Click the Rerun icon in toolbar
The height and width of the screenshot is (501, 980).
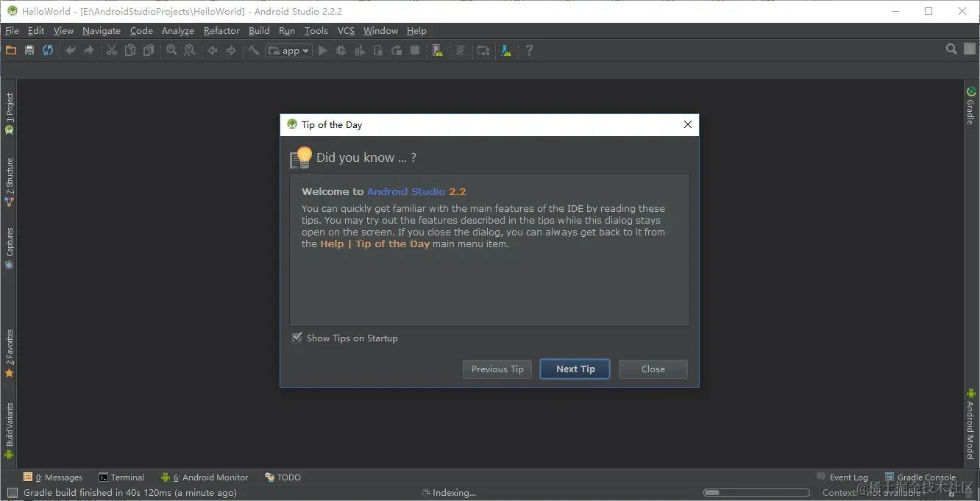[x=397, y=50]
